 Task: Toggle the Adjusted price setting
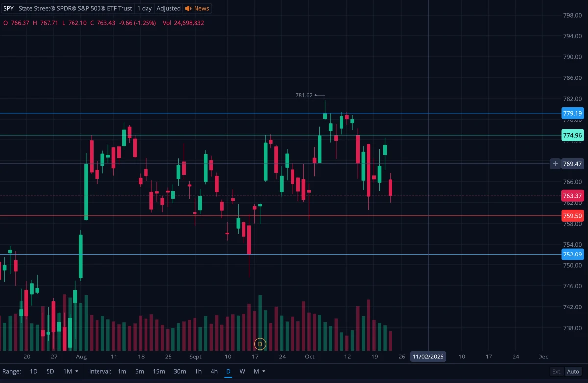[169, 8]
